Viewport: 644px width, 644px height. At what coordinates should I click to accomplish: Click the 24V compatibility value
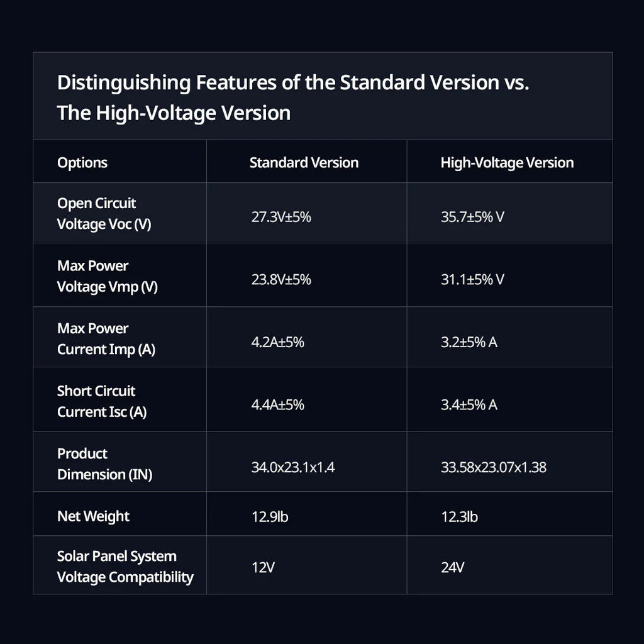[452, 567]
